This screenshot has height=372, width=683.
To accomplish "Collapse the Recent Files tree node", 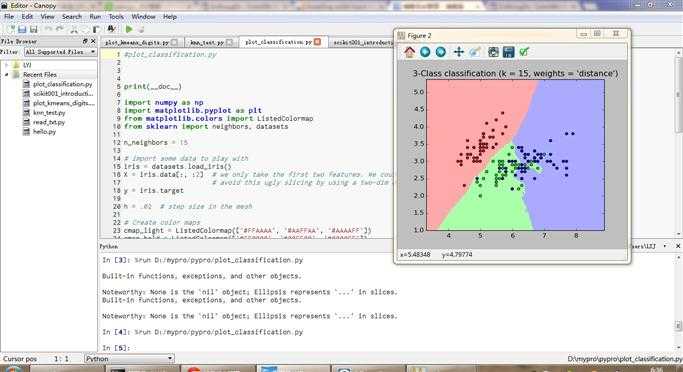I will (6, 74).
